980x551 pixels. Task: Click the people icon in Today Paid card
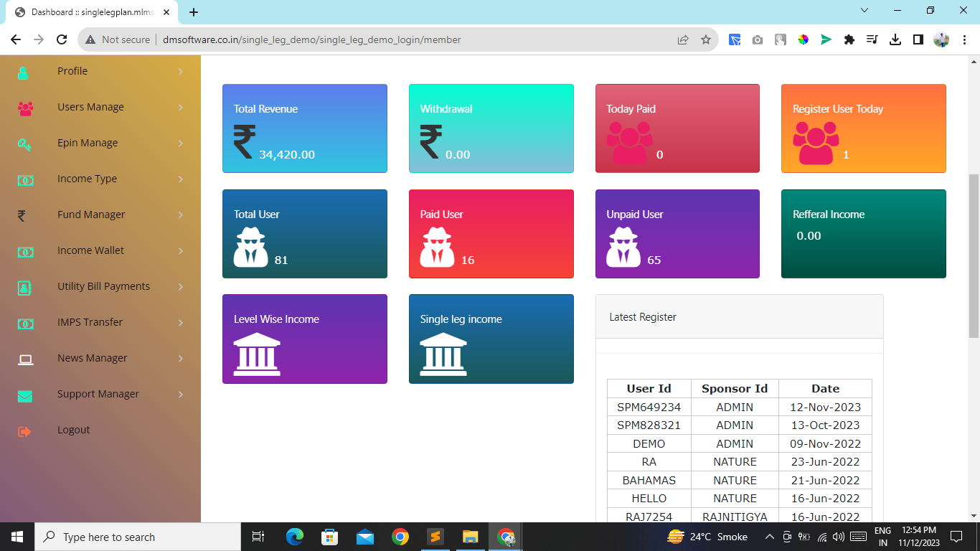coord(628,142)
